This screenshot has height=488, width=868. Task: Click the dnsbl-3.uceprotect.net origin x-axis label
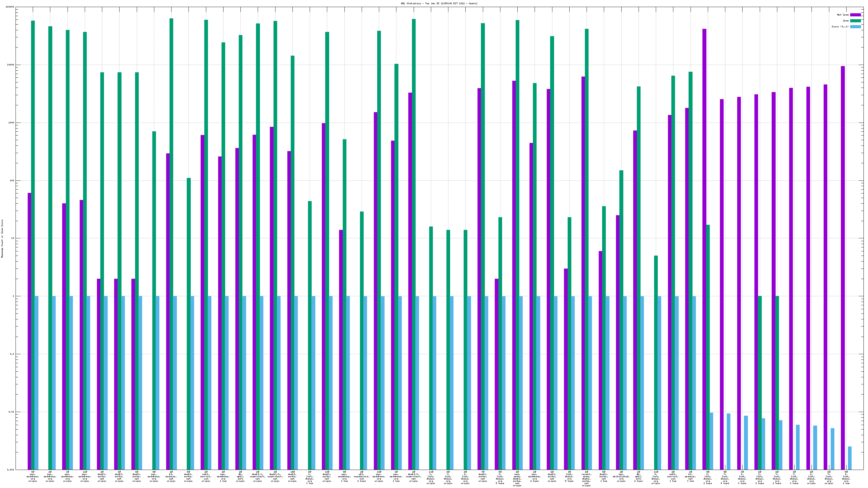(x=413, y=476)
